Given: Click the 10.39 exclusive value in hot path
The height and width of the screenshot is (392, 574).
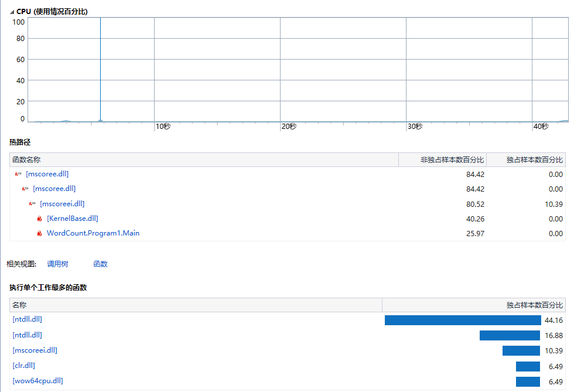Looking at the screenshot, I should (553, 204).
